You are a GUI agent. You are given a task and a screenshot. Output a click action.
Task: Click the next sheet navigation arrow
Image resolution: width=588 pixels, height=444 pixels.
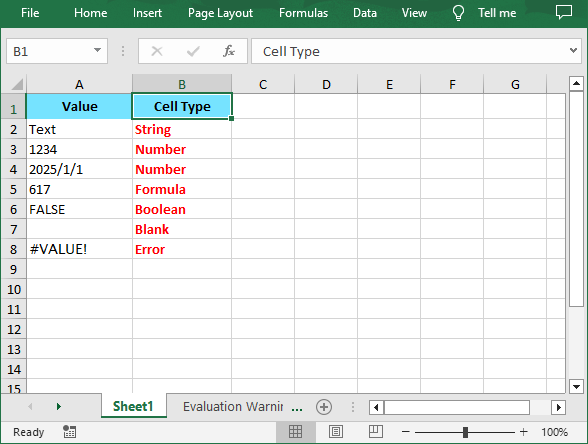click(58, 406)
